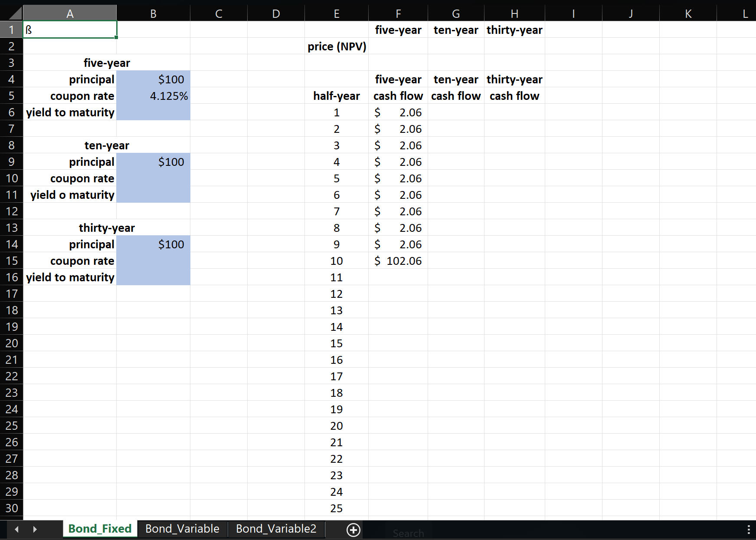Select the 'ten-year' heading in row 8

click(107, 145)
